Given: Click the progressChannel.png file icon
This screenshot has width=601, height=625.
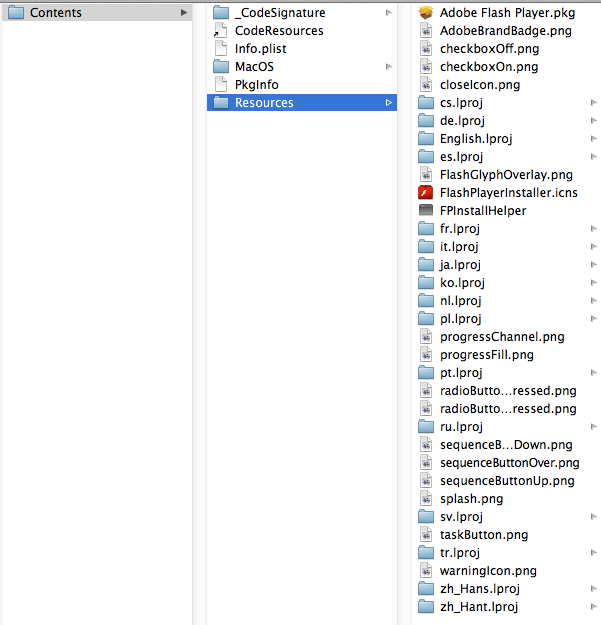Looking at the screenshot, I should point(426,337).
